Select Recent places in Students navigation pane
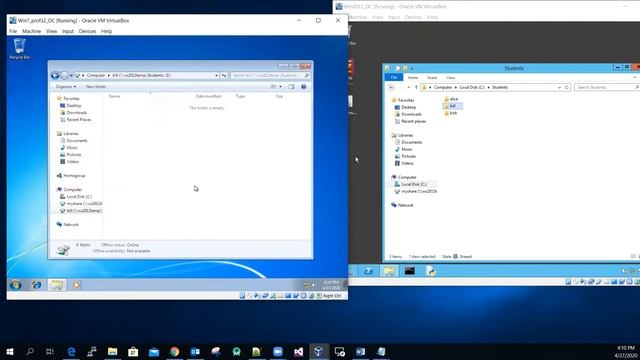The image size is (640, 360). 410,121
